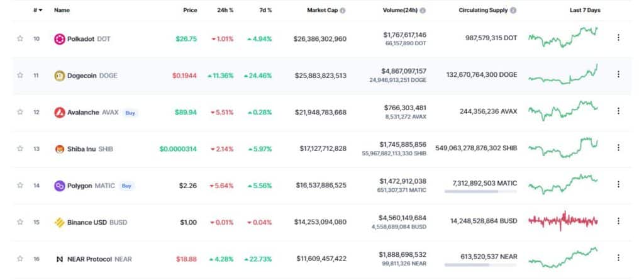Open Polkadot's 7-day sparkline chart
The image size is (644, 280).
(x=563, y=37)
